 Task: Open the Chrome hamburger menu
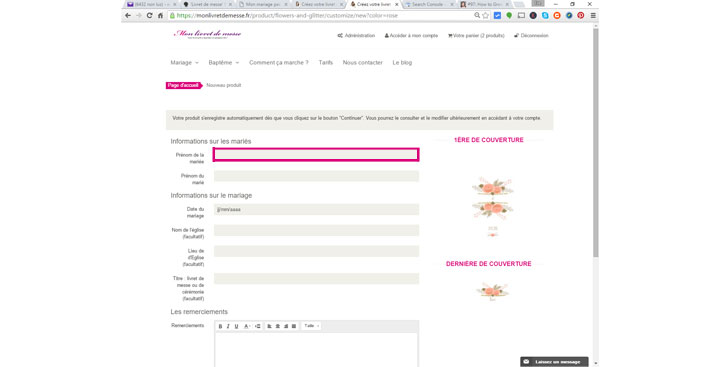pyautogui.click(x=593, y=15)
